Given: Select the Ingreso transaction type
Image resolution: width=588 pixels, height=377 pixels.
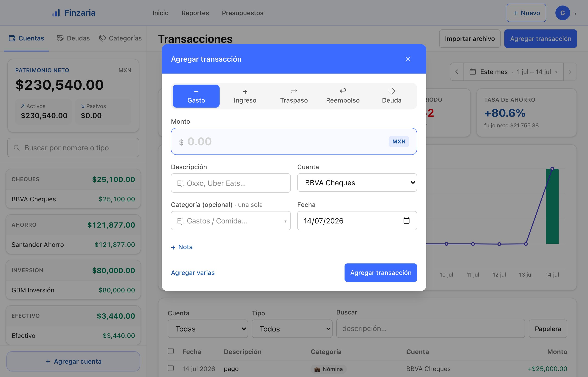Looking at the screenshot, I should 245,96.
